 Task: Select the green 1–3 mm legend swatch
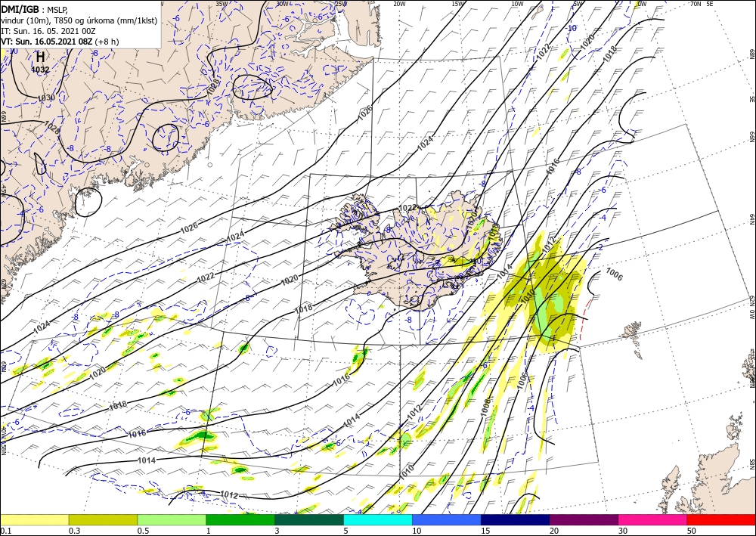(240, 519)
